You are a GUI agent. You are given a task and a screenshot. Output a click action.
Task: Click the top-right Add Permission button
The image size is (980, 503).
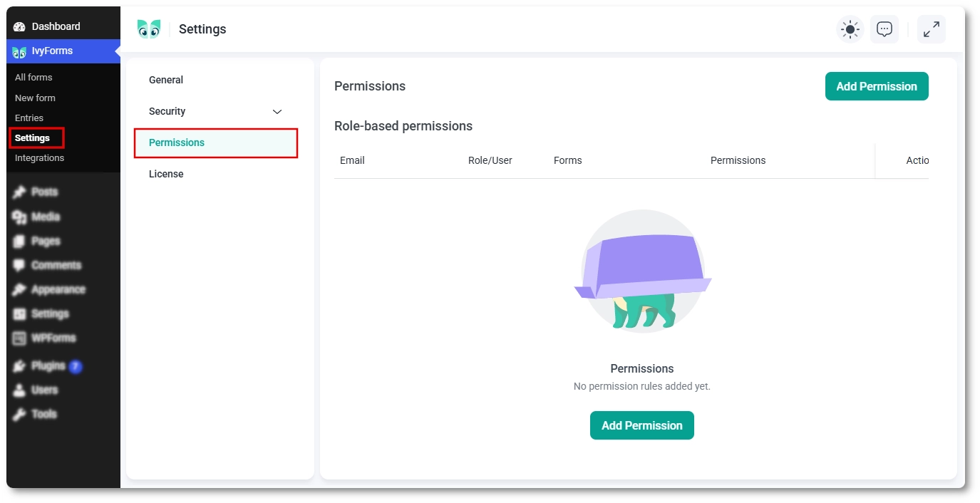tap(877, 86)
